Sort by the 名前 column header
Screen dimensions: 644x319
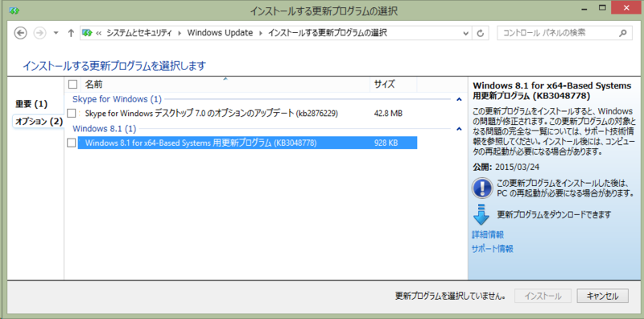pos(225,85)
